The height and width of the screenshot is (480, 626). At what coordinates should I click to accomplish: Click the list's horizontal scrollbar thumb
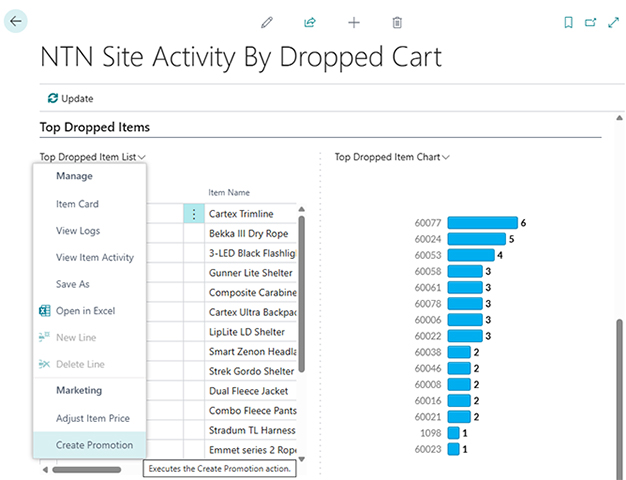(x=87, y=468)
